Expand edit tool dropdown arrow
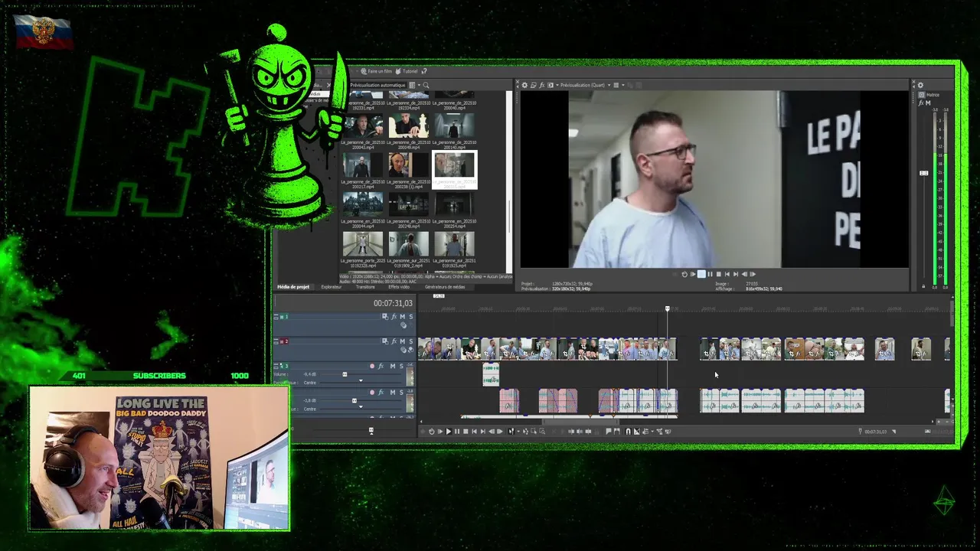Viewport: 980px width, 551px height. point(518,431)
